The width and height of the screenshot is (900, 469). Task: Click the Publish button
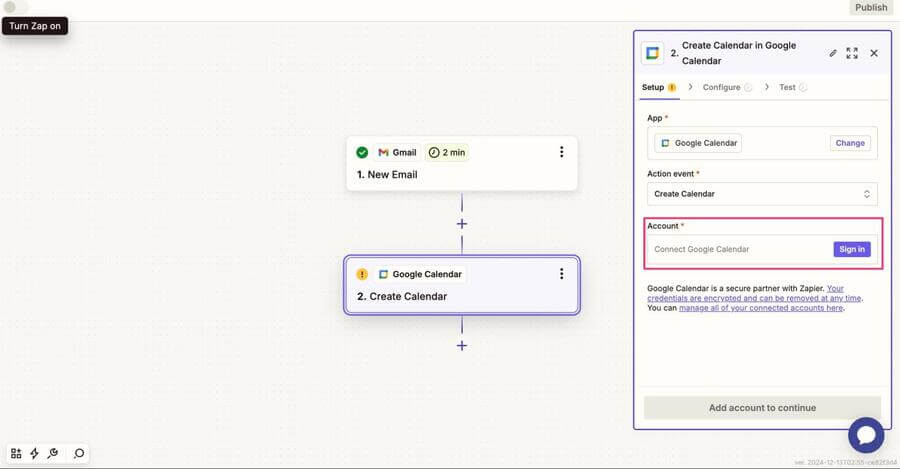tap(871, 7)
